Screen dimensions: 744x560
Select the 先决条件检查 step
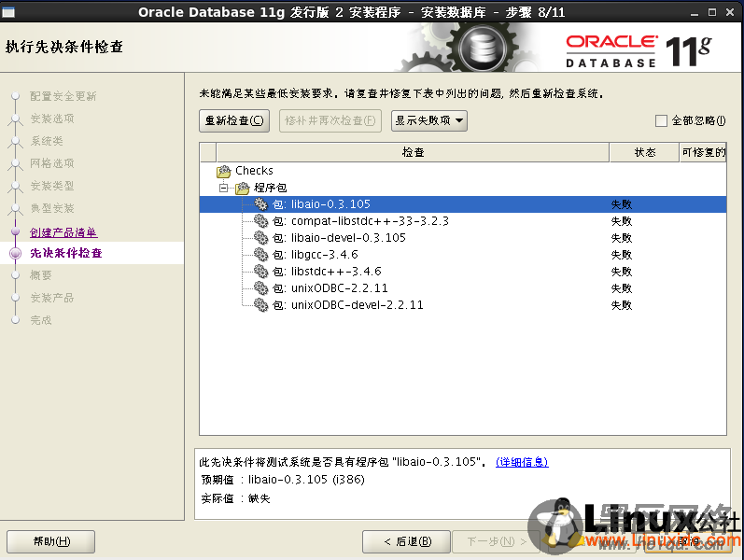(66, 253)
